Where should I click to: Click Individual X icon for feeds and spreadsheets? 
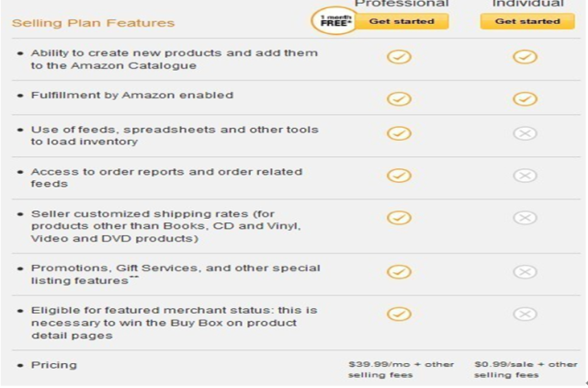(525, 133)
